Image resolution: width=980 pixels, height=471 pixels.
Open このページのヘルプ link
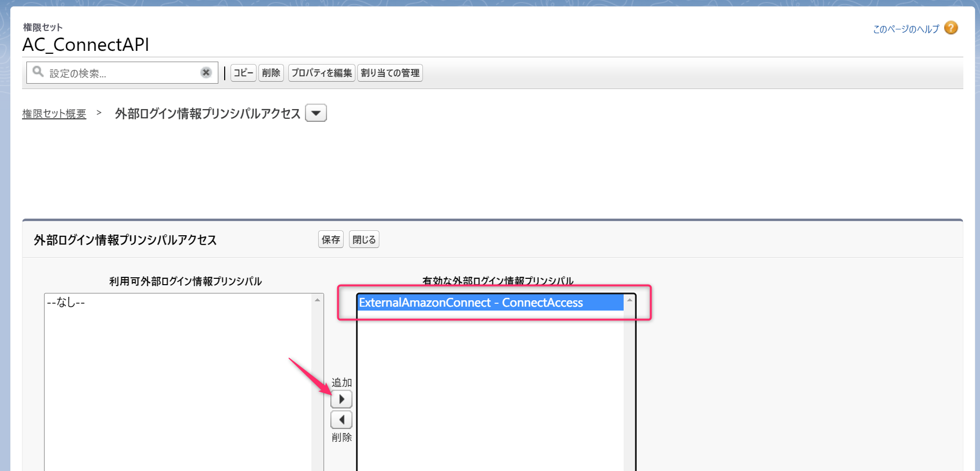click(906, 29)
